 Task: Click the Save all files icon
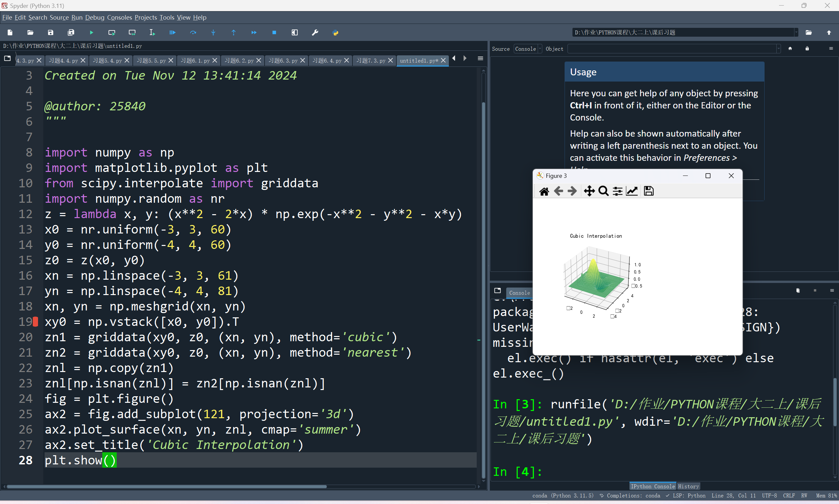pos(71,33)
